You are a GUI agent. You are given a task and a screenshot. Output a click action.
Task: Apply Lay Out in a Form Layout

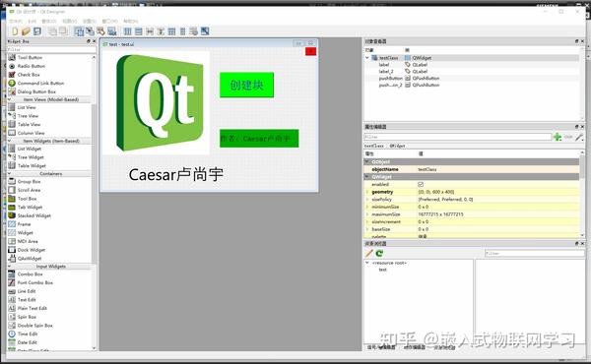point(182,31)
